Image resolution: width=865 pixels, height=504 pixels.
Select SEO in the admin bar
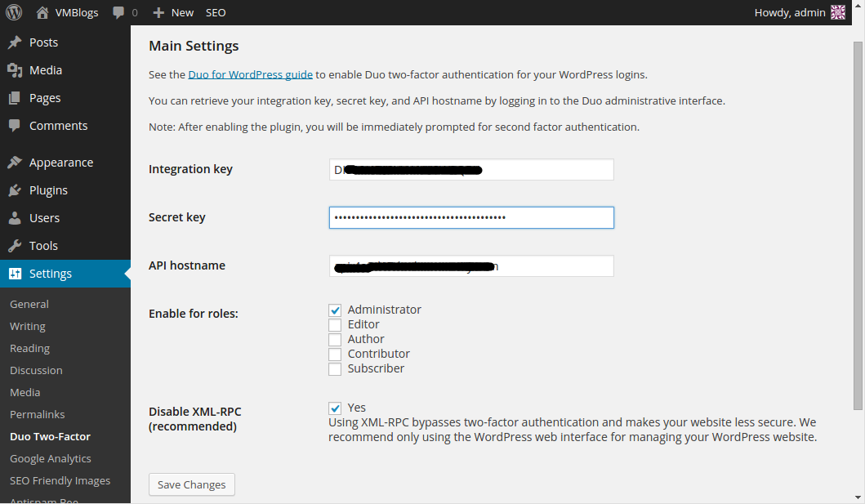point(216,13)
